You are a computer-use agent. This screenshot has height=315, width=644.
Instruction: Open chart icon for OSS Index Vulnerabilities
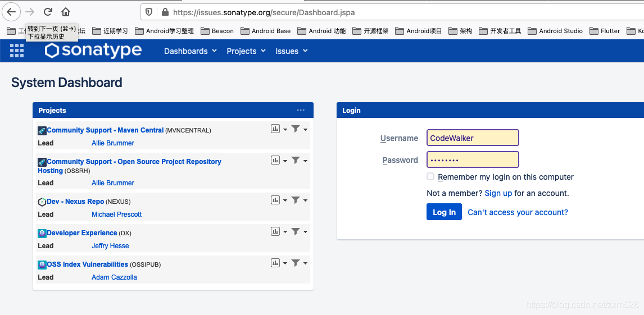275,263
